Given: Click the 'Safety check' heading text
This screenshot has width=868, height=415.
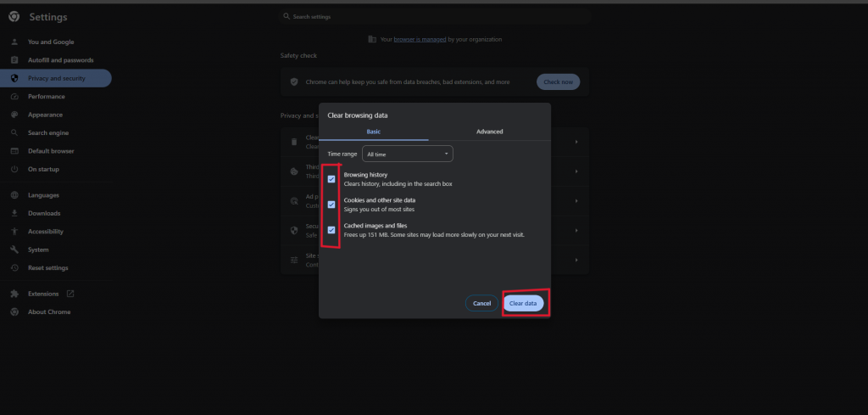Looking at the screenshot, I should [x=298, y=56].
